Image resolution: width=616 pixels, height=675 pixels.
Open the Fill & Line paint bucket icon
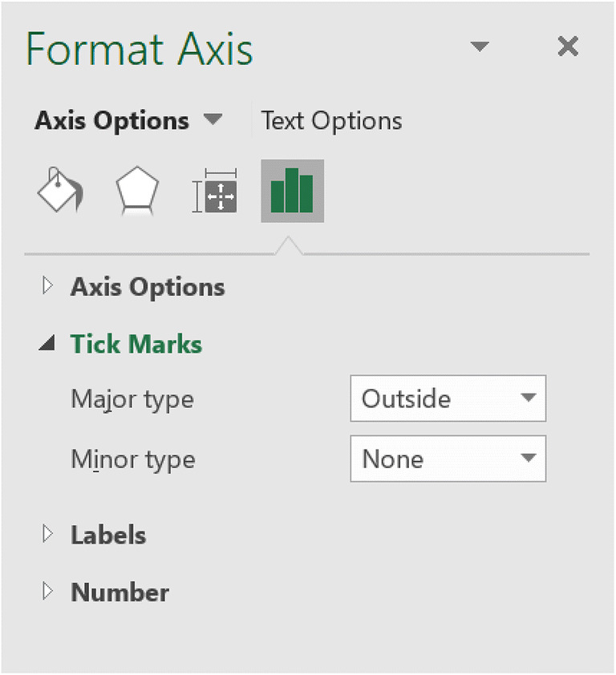pos(60,192)
